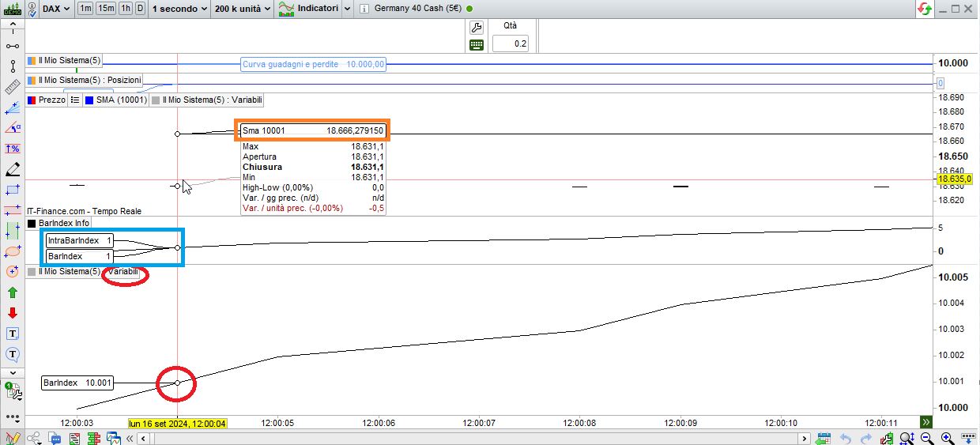Click the zoom out magnifier
Screen dimensions: 980x445
pyautogui.click(x=926, y=438)
